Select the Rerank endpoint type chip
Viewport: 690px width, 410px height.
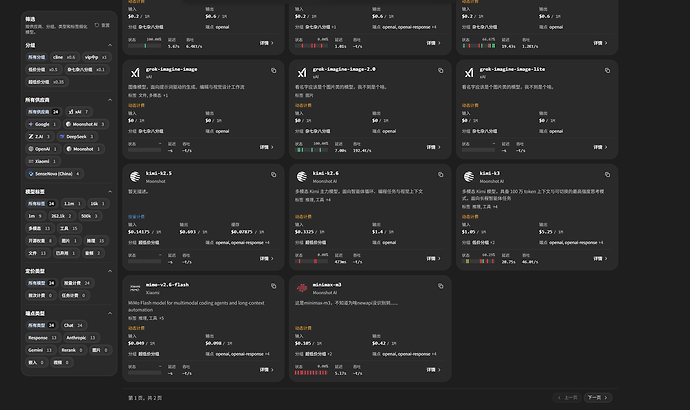(72, 350)
